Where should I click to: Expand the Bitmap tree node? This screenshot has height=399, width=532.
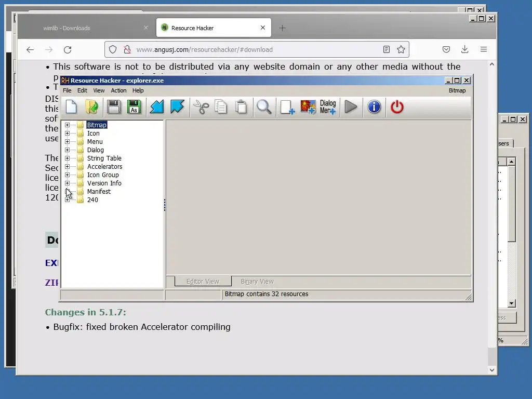(x=67, y=125)
